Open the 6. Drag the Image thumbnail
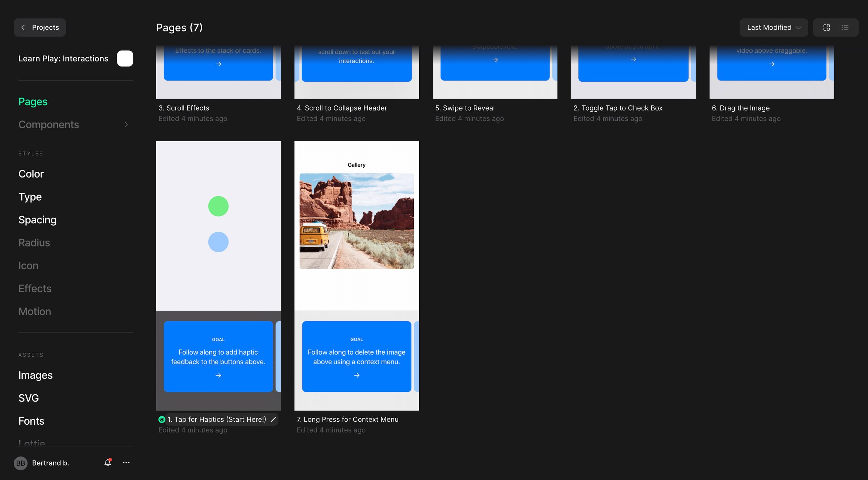 (771, 72)
